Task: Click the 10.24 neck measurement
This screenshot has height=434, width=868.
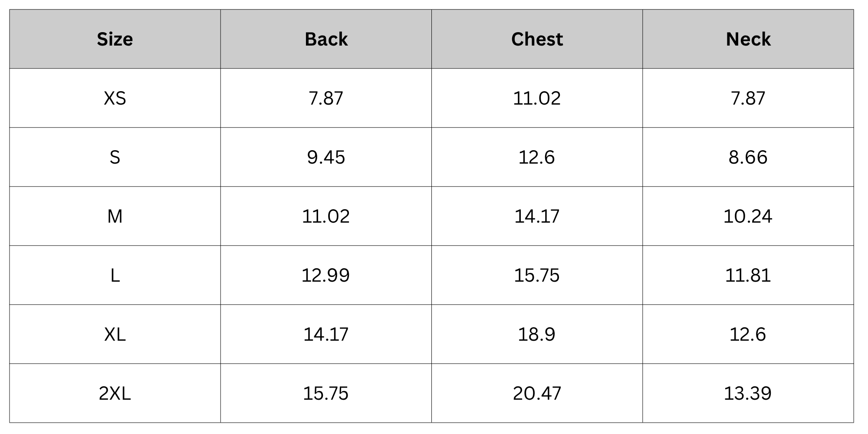Action: [x=748, y=216]
